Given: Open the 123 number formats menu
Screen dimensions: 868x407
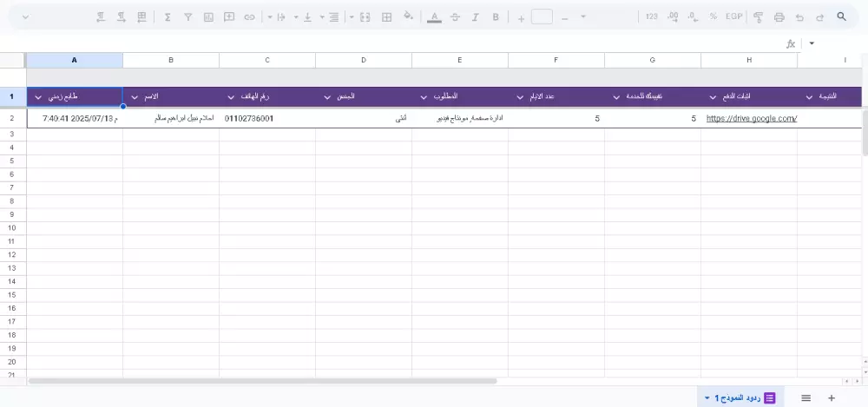Looking at the screenshot, I should click(x=652, y=16).
